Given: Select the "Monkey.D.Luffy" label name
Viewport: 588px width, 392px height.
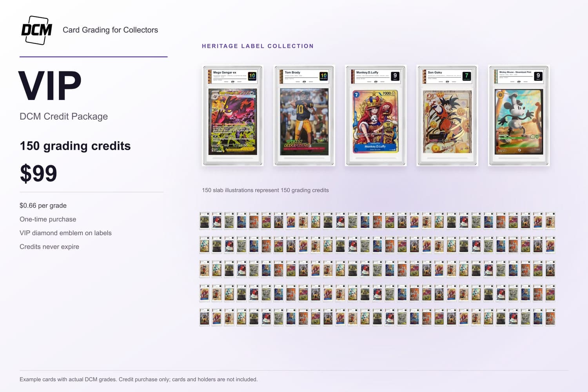Looking at the screenshot, I should pos(367,73).
